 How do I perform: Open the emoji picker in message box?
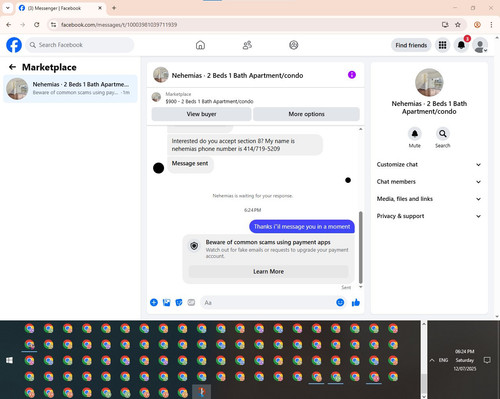click(x=340, y=302)
